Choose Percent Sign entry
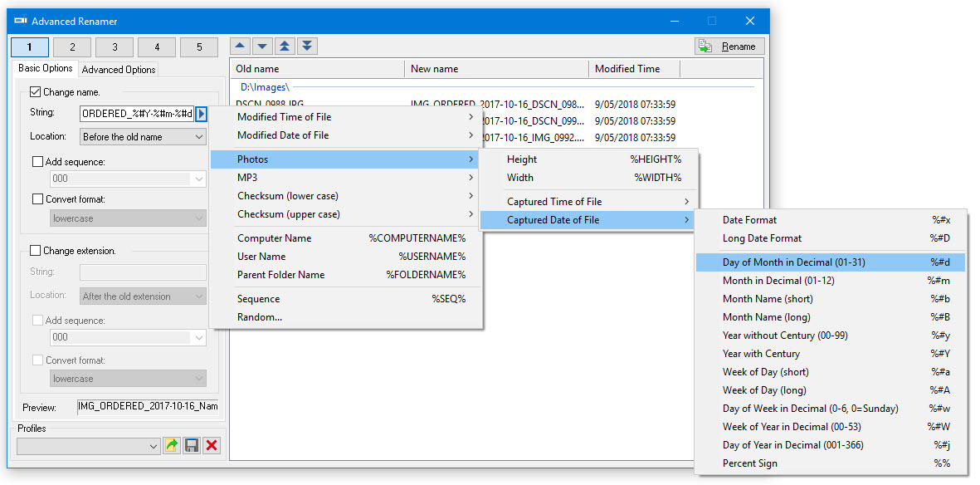The width and height of the screenshot is (980, 485). [x=831, y=463]
